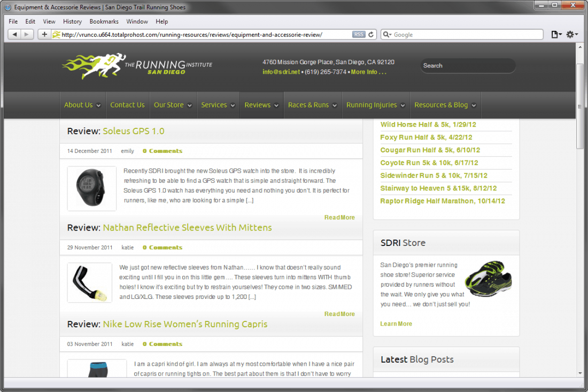Open the File menu

pyautogui.click(x=13, y=21)
